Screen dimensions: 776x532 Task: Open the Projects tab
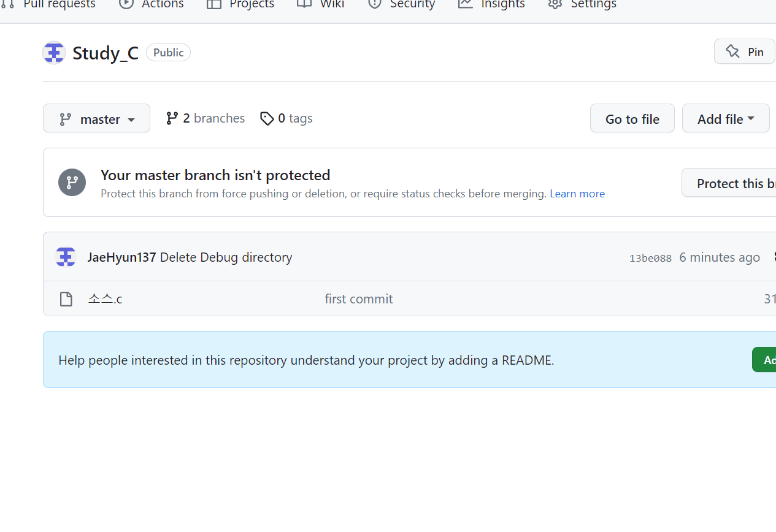coord(240,5)
